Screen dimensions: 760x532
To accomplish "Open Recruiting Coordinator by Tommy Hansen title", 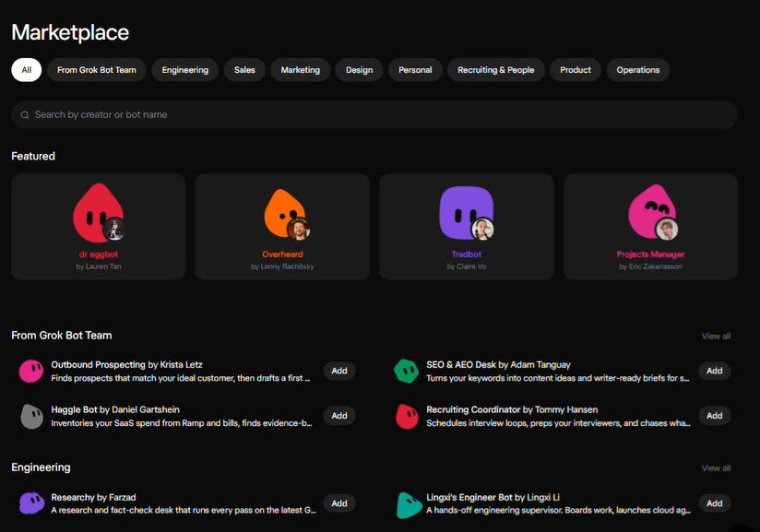I will 512,410.
